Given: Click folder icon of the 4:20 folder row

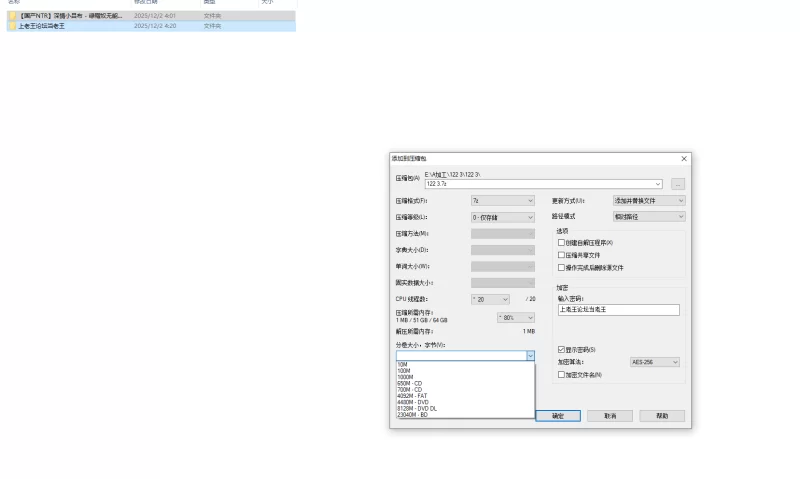Looking at the screenshot, I should pos(13,26).
